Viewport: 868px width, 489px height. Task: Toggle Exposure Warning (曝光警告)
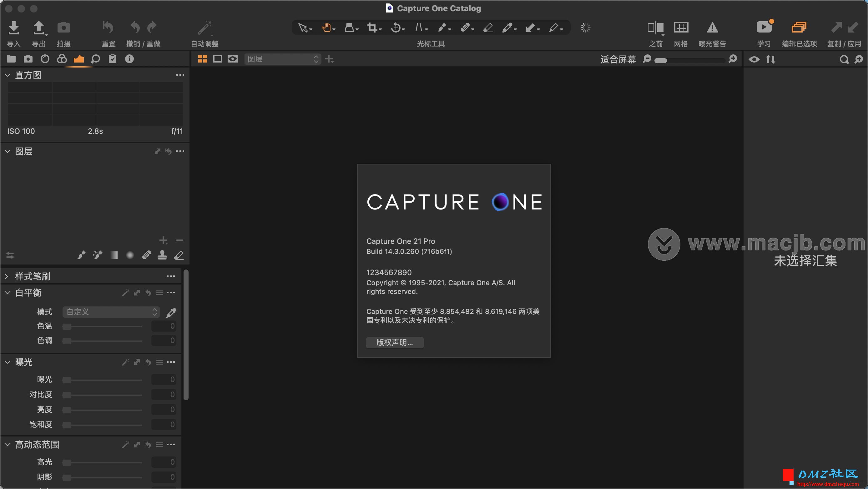712,28
